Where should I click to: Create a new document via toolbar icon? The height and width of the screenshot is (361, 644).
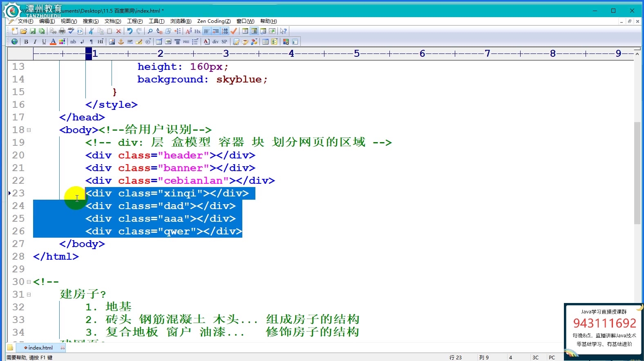(15, 31)
